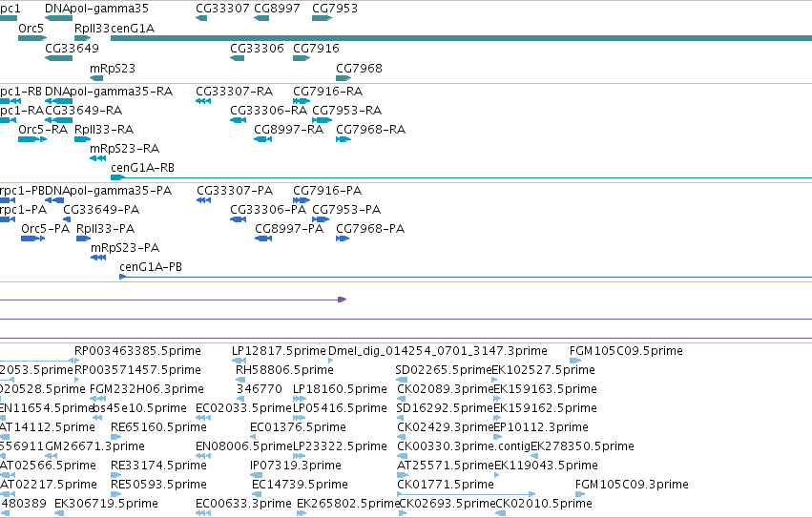Screen dimensions: 812x518
Task: Select EST SD02265.5prime
Action: point(444,370)
